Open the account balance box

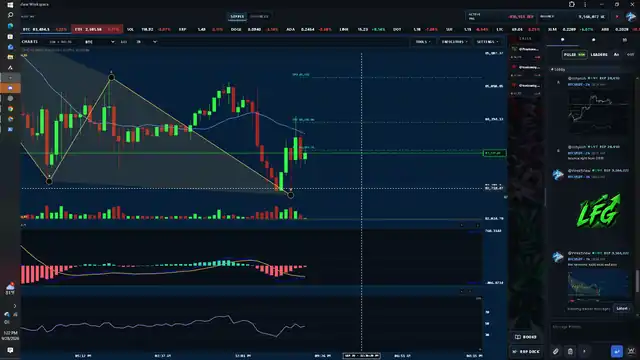574,17
